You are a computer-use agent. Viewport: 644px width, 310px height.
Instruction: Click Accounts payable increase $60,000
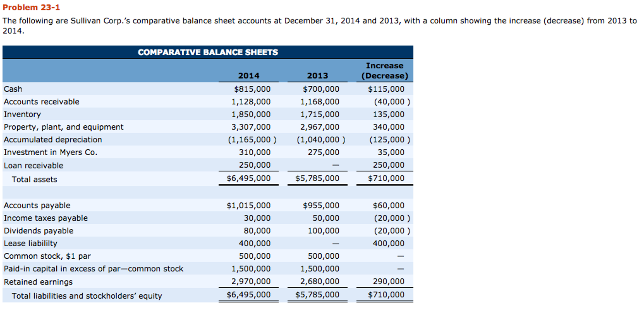(x=389, y=206)
